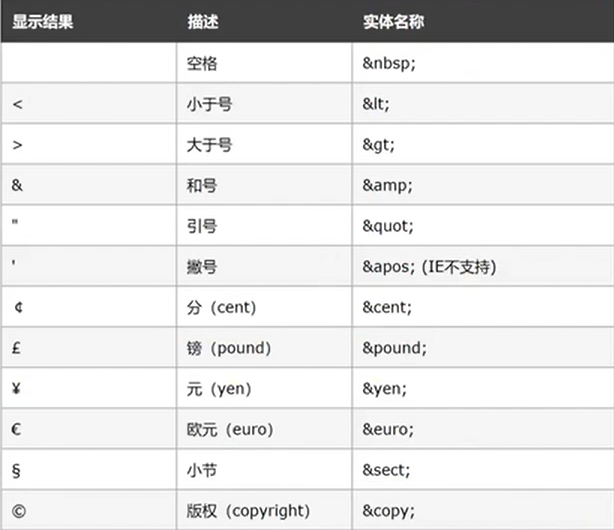Click the 大于号 description cell
The width and height of the screenshot is (614, 530).
pyautogui.click(x=210, y=145)
